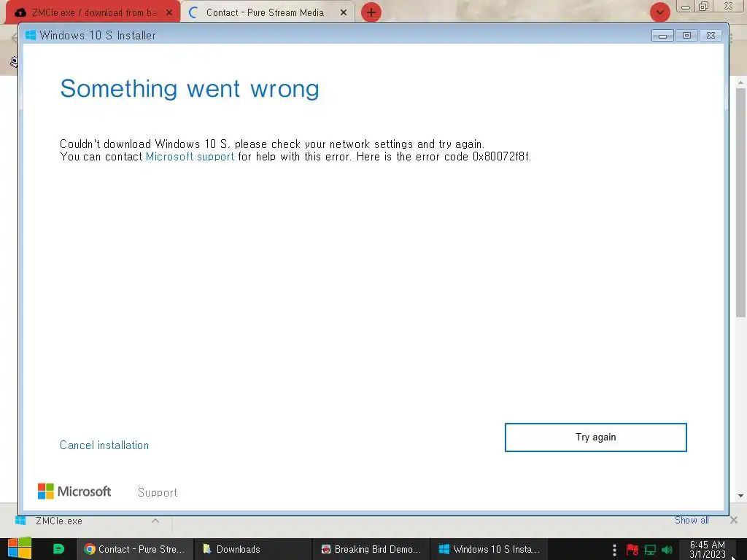The height and width of the screenshot is (560, 747).
Task: Click Show all downloads link
Action: point(692,521)
